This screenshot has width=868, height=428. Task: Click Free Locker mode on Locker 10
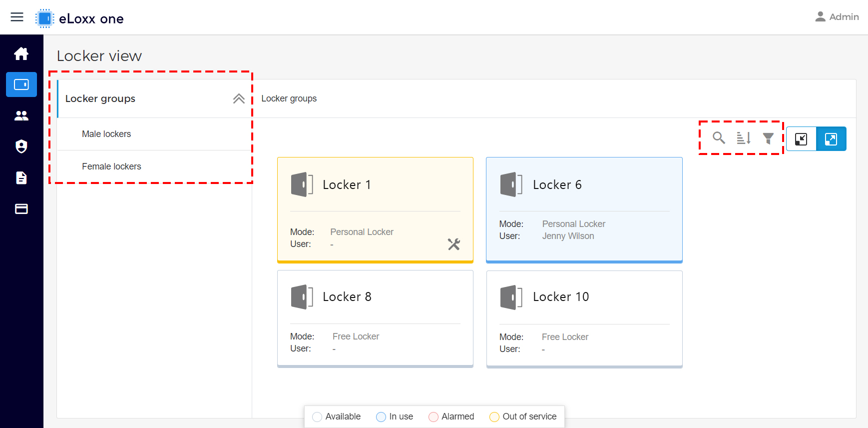tap(565, 337)
